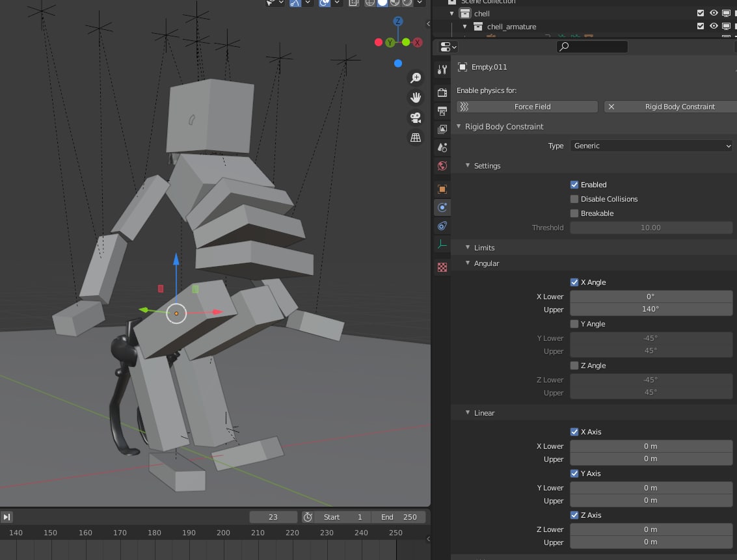This screenshot has height=560, width=737.
Task: Open the World properties tab
Action: [442, 166]
